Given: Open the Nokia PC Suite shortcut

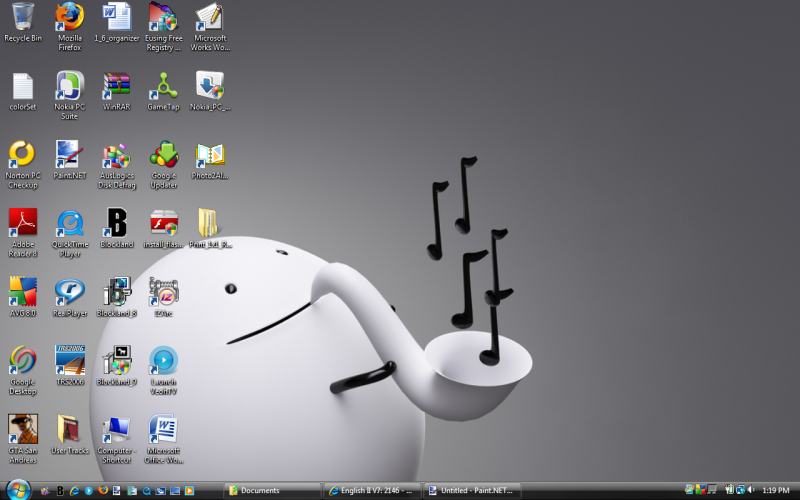Looking at the screenshot, I should click(x=70, y=95).
